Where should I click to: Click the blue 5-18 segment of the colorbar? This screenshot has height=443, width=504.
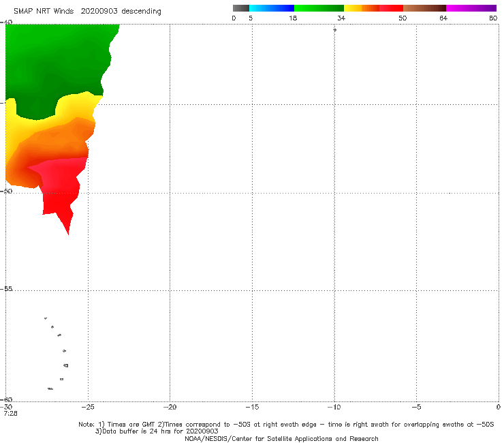tap(272, 8)
